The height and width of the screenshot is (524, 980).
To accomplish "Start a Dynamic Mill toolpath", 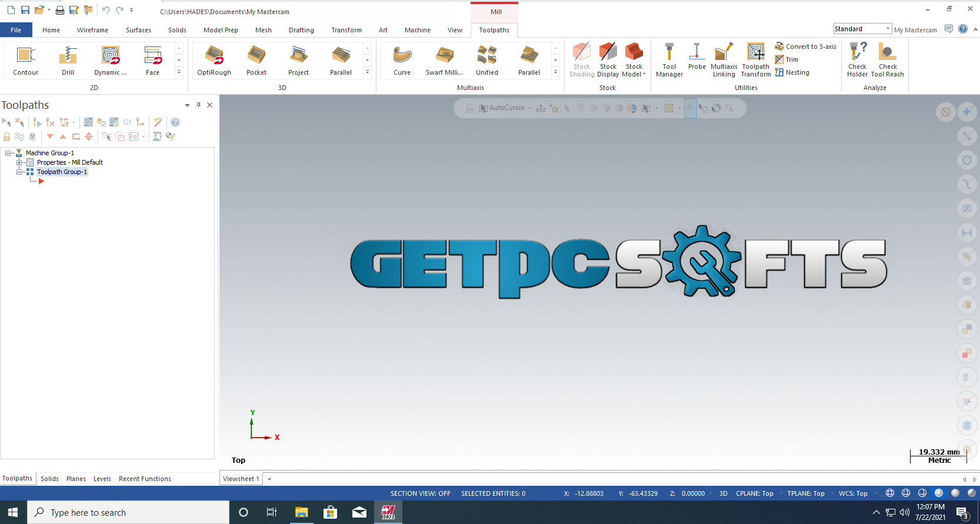I will (x=111, y=60).
